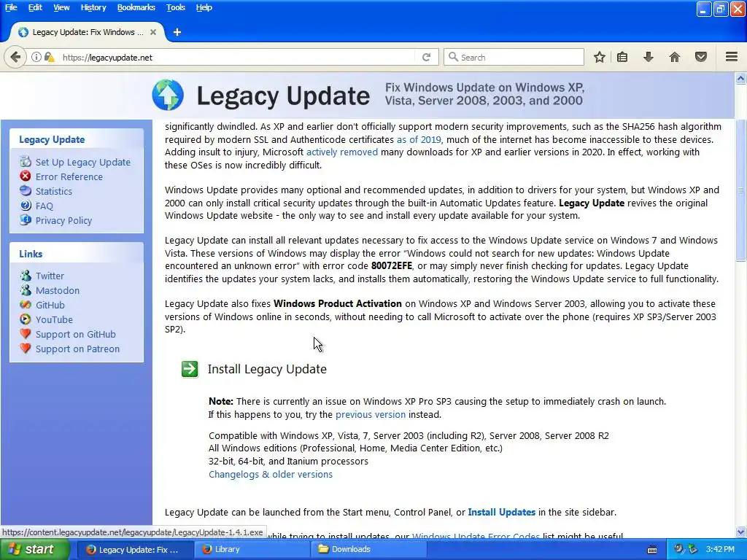Click the heart icon for Support on GitHub
Viewport: 747px width, 560px height.
pos(26,334)
